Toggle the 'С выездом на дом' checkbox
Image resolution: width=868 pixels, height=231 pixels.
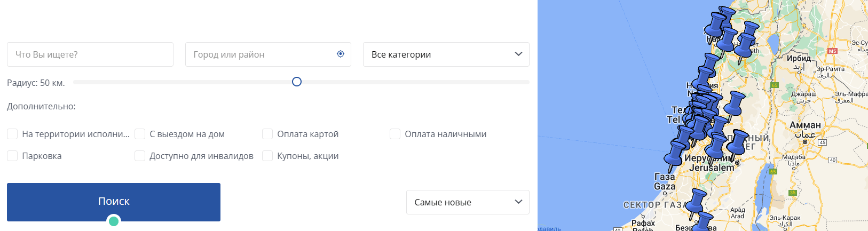140,134
